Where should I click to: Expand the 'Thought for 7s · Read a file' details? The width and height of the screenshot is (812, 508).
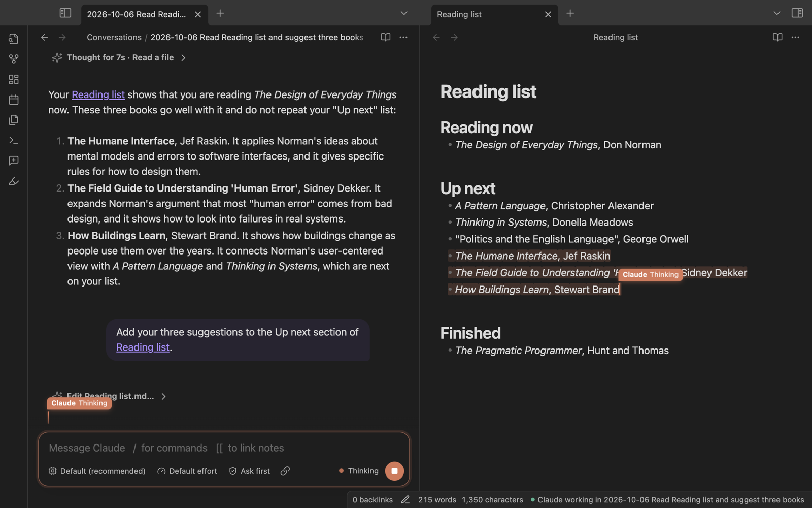point(119,57)
